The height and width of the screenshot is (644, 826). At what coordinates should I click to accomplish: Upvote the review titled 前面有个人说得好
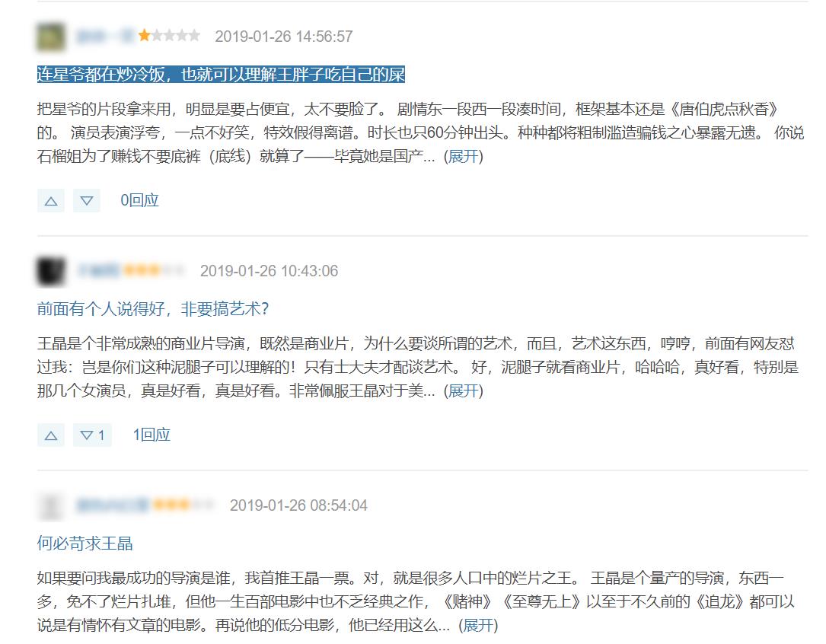coord(50,435)
